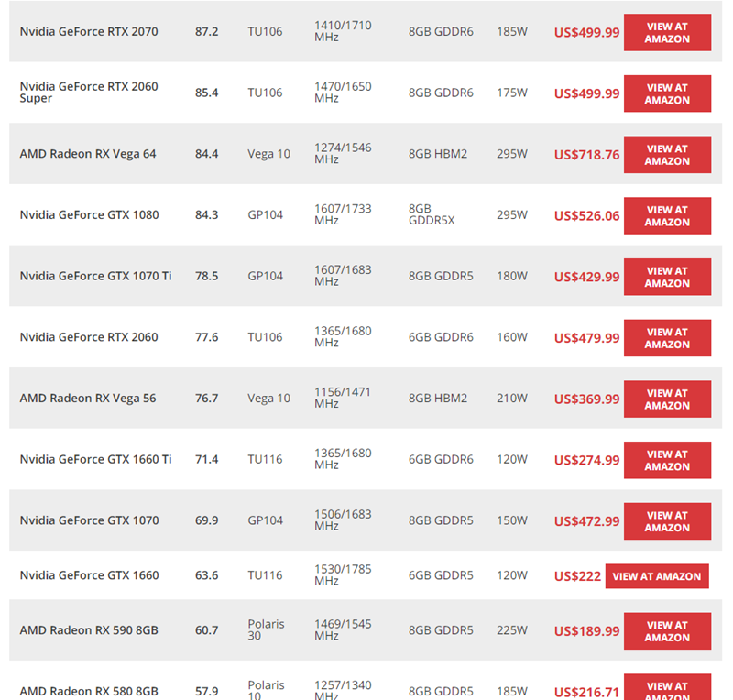Screen dimensions: 733x700
Task: Select the US$718.76 price link
Action: pos(586,155)
